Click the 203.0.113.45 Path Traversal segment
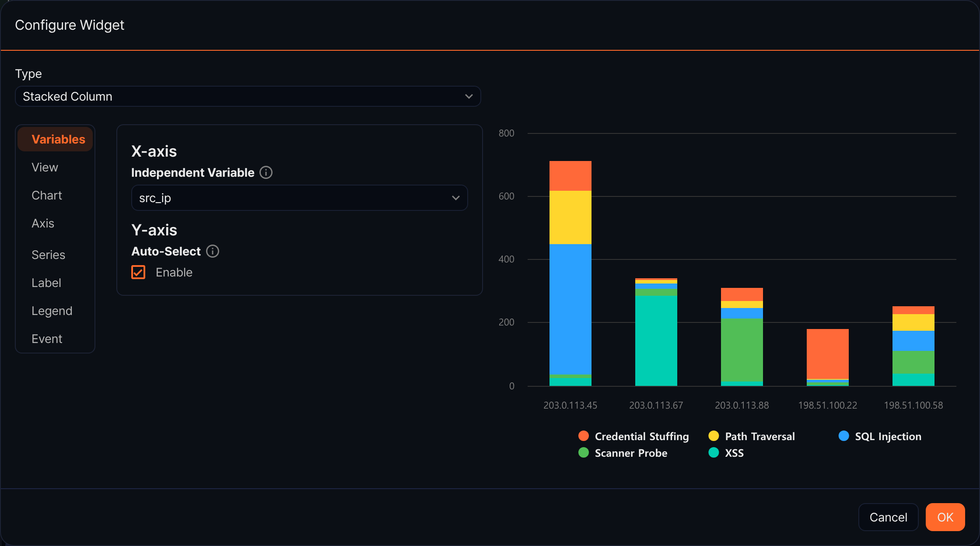Image resolution: width=980 pixels, height=546 pixels. click(x=570, y=217)
